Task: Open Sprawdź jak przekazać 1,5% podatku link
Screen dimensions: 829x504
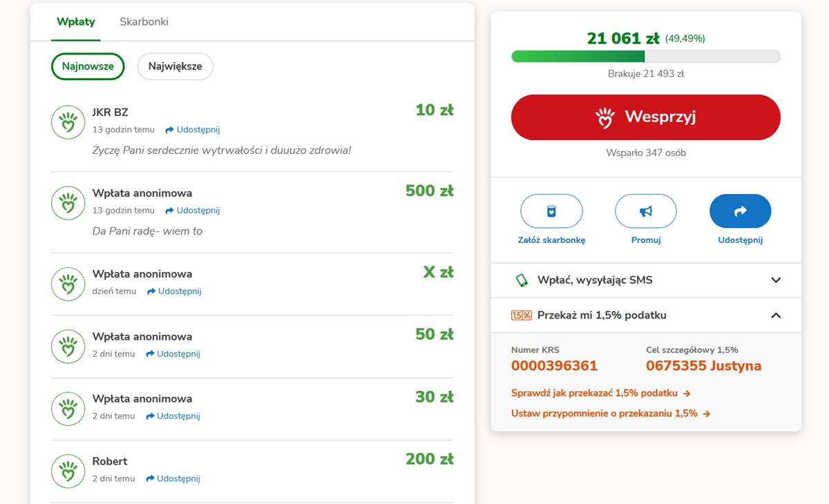Action: click(600, 394)
